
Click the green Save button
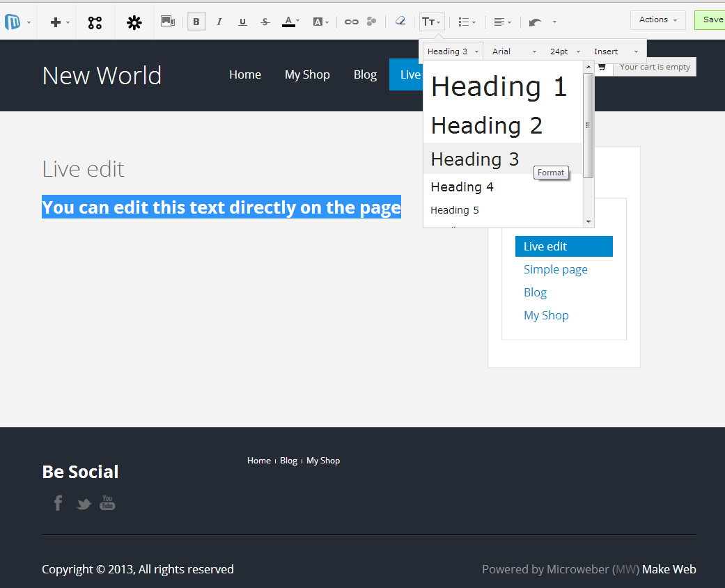712,19
